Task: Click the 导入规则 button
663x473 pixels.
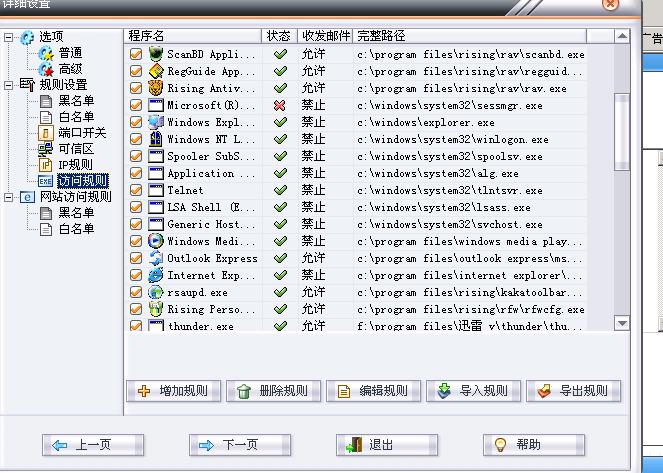Action: (x=474, y=391)
